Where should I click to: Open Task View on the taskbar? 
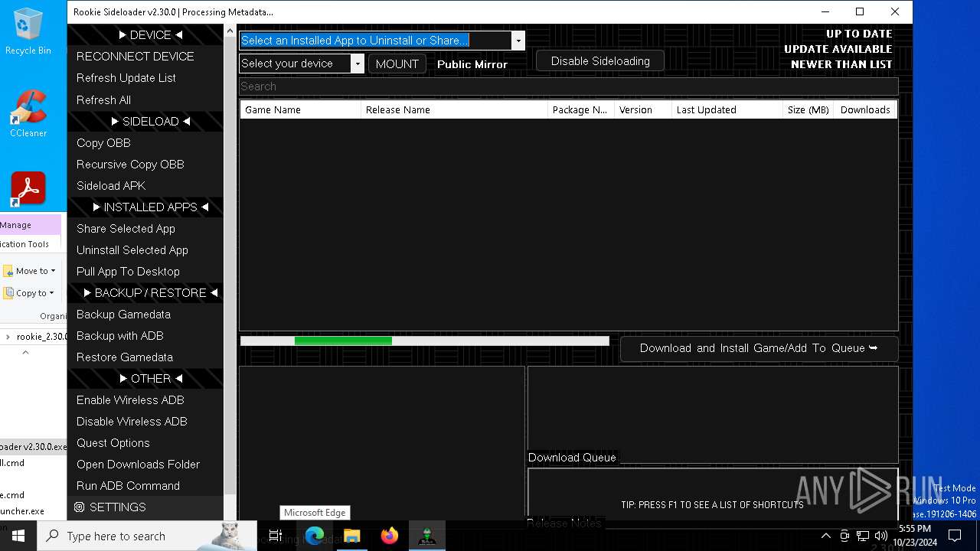[276, 536]
